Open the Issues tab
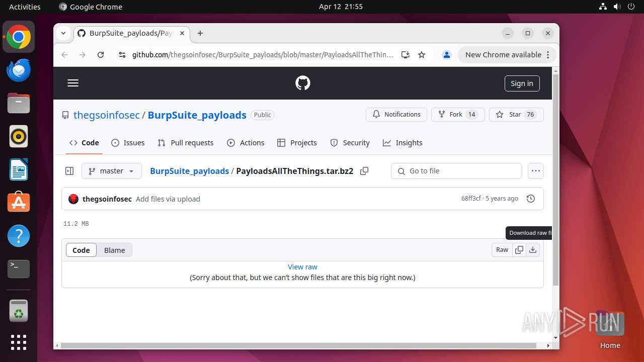This screenshot has width=644, height=362. coord(128,143)
